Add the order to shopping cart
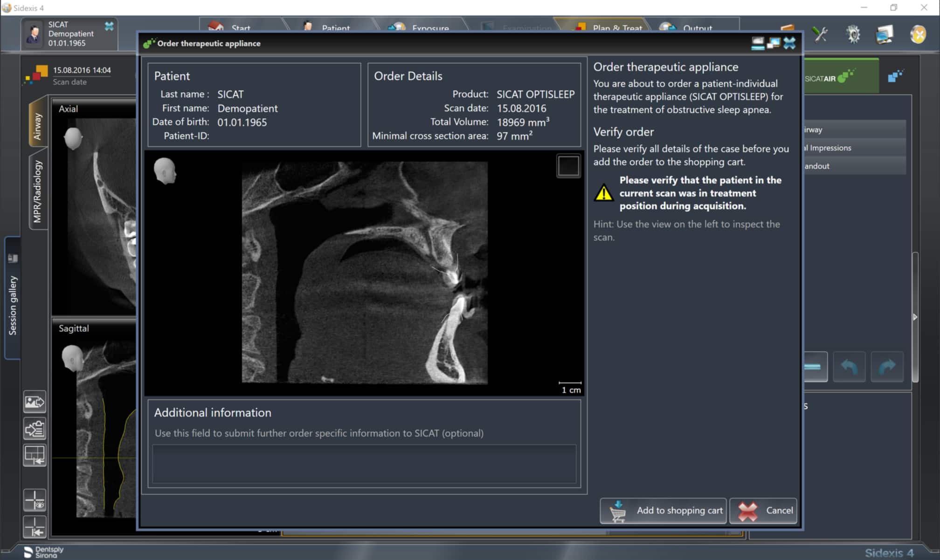Viewport: 940px width, 560px height. point(663,511)
